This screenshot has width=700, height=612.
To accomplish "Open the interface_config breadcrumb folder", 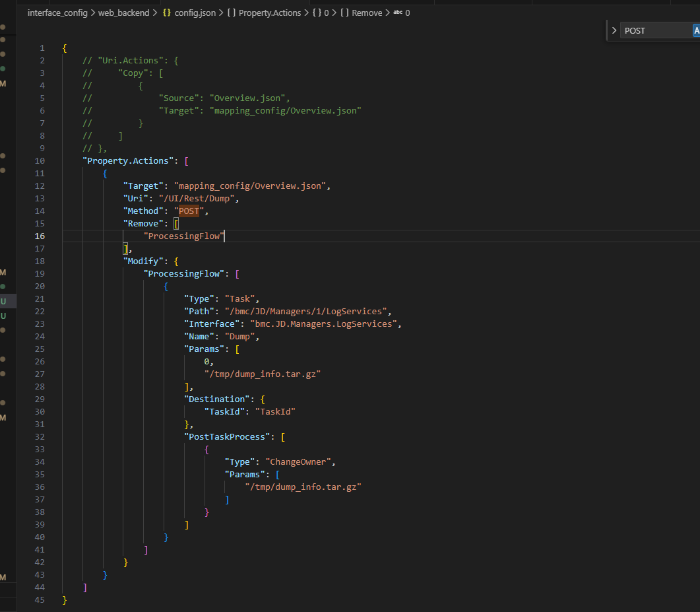I will 57,13.
